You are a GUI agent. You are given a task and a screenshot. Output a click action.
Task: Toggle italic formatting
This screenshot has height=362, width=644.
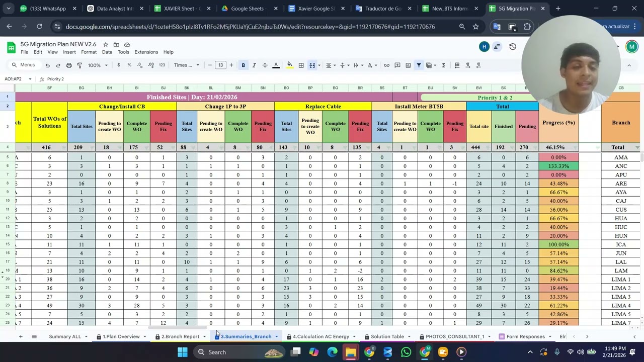(x=254, y=65)
